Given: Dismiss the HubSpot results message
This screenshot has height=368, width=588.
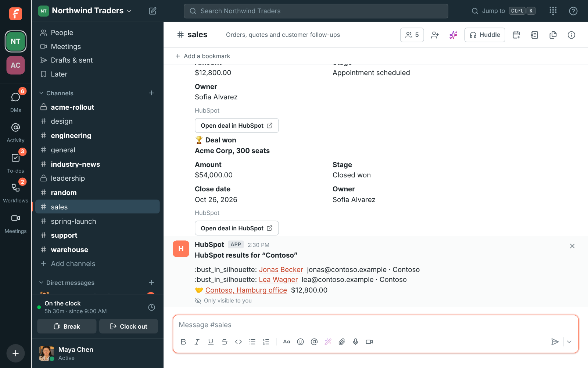Looking at the screenshot, I should (x=572, y=246).
